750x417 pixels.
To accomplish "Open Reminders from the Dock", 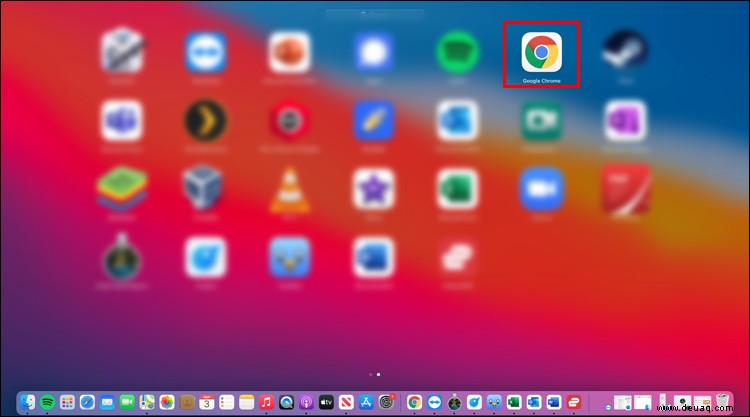I will pos(227,402).
